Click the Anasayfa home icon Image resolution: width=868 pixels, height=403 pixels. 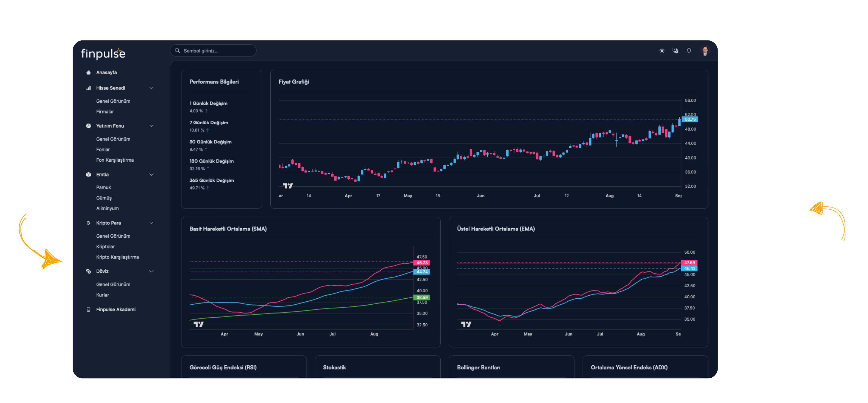pyautogui.click(x=88, y=72)
